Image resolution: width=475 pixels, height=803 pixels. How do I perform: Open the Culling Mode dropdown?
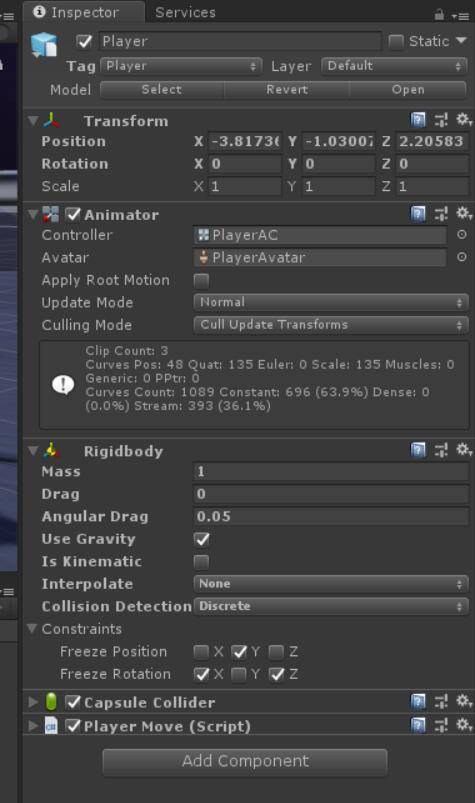point(331,325)
